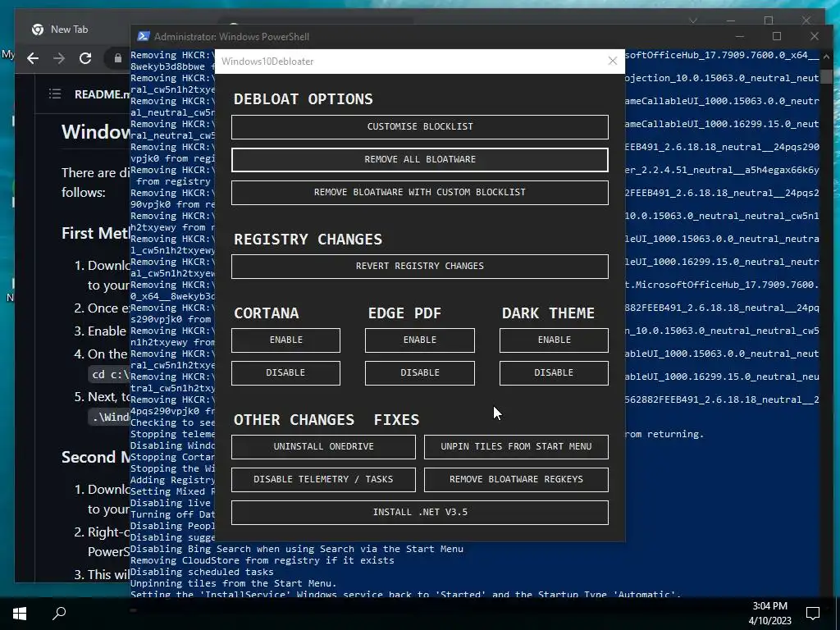Click 'Disabling scheduled tasks' line in PowerShell
Screen dimensions: 840x630
pos(202,572)
